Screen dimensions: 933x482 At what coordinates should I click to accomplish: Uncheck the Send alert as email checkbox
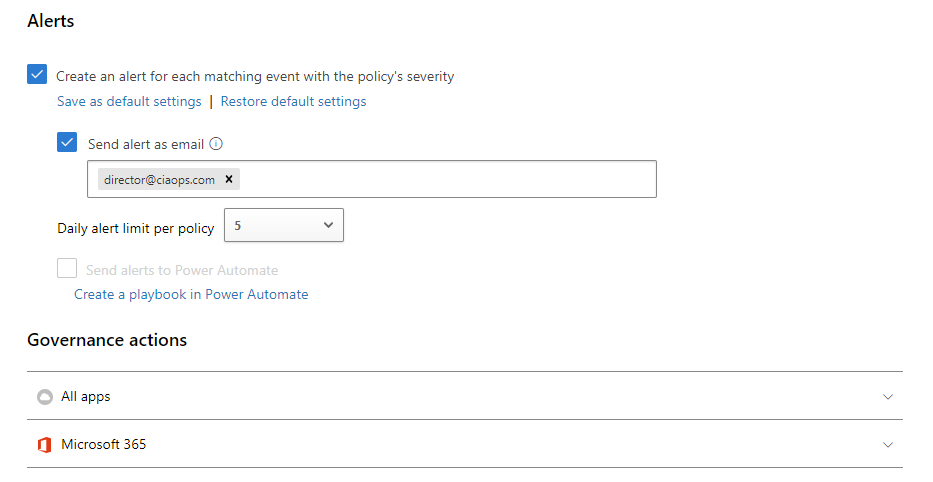coord(67,142)
